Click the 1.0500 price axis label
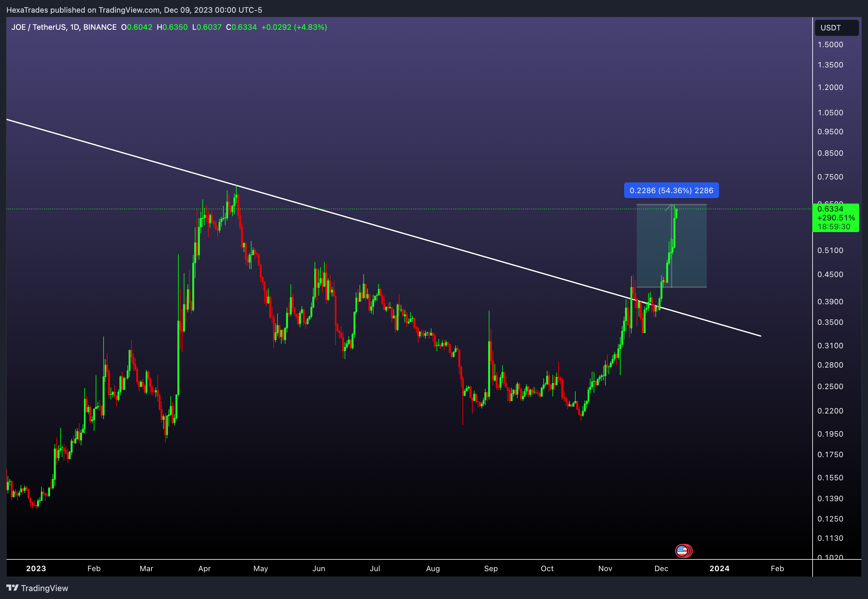This screenshot has height=599, width=868. point(830,113)
